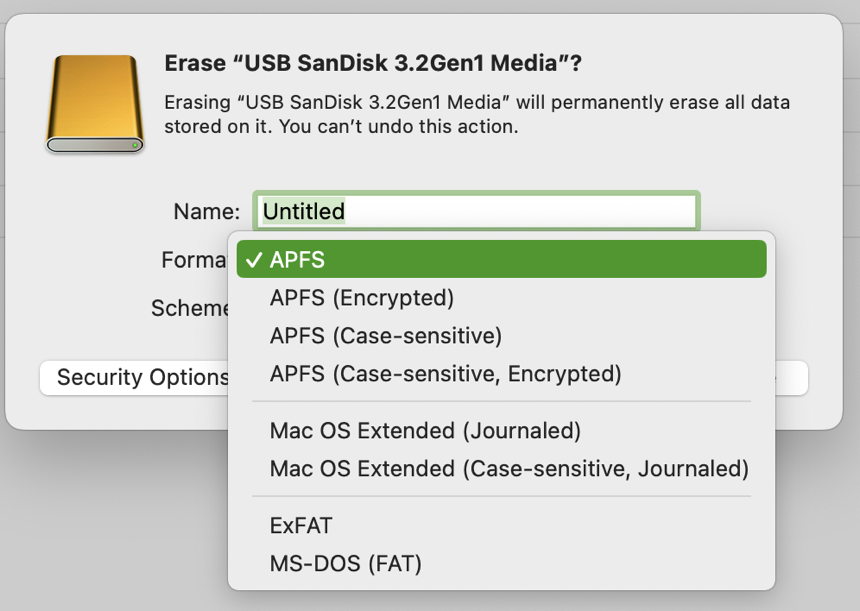Click the Format dropdown label
Screen dimensions: 860x611
(x=194, y=260)
